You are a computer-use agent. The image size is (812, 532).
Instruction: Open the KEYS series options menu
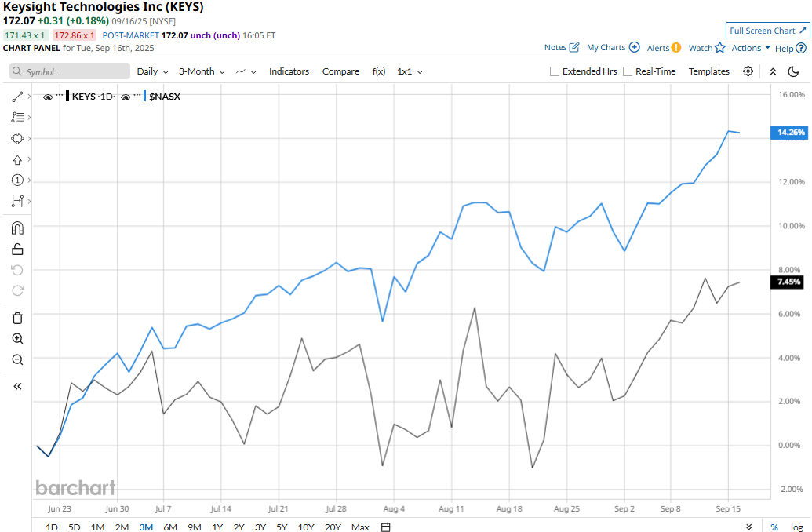60,96
